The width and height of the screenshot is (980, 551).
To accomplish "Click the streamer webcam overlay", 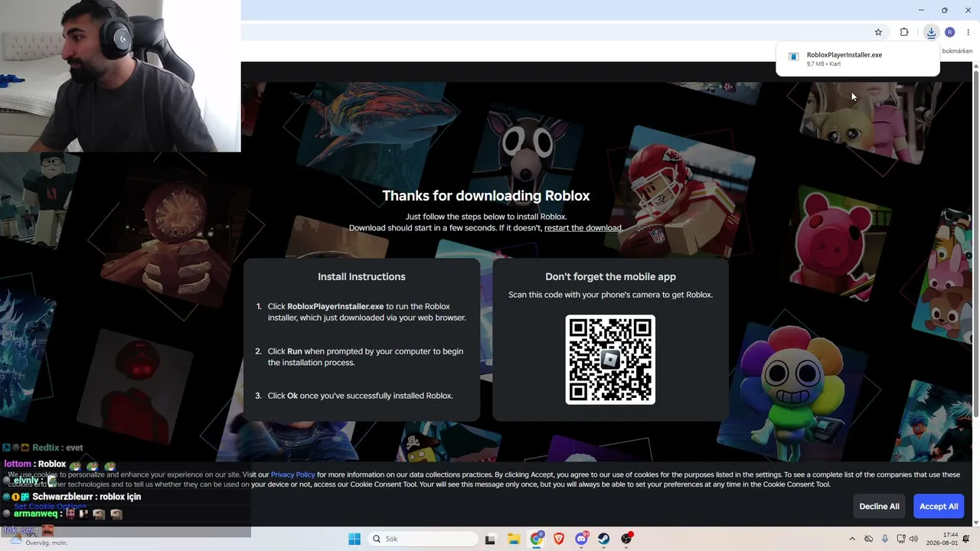I will pyautogui.click(x=120, y=76).
